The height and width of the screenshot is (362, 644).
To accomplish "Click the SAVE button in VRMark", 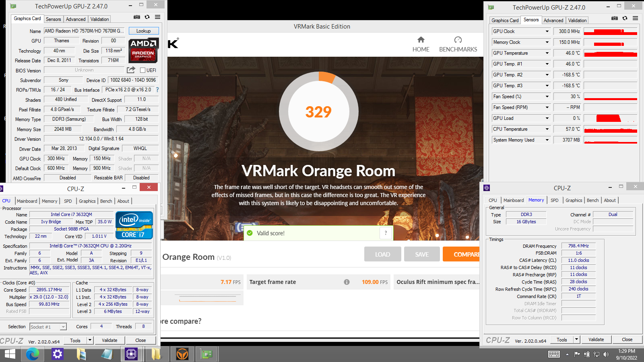I will [422, 254].
